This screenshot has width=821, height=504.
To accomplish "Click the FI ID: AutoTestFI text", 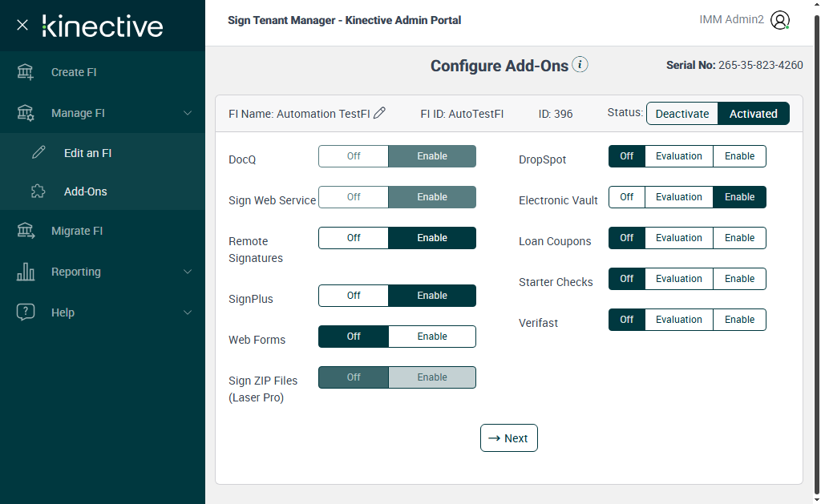I will pos(462,114).
